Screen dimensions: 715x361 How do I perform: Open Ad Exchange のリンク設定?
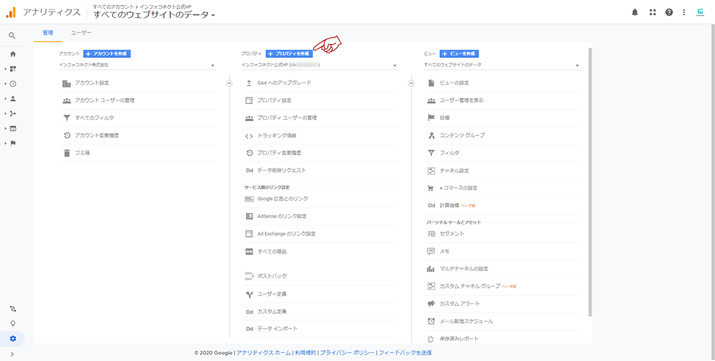point(319,234)
